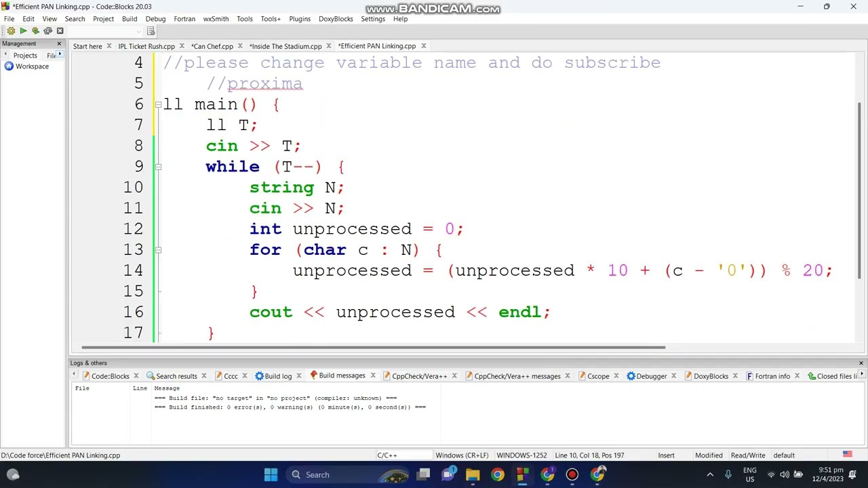
Task: Click the Build and run icon
Action: pos(35,31)
